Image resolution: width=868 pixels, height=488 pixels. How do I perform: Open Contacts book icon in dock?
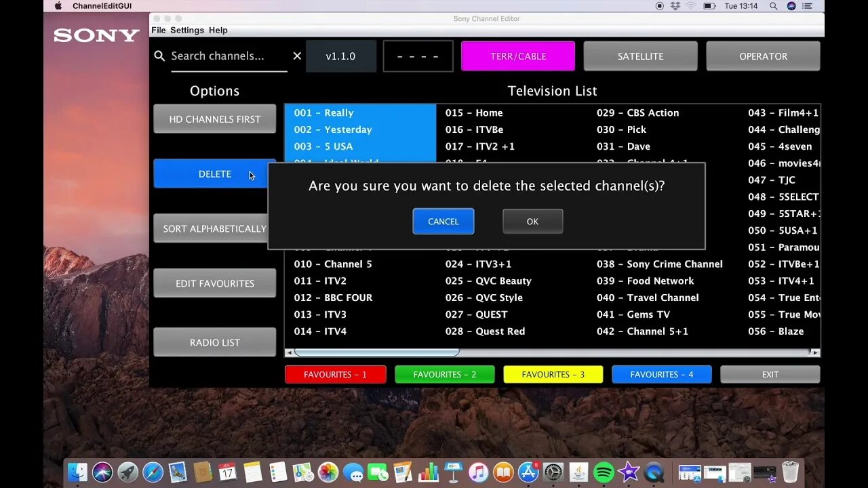click(x=203, y=472)
